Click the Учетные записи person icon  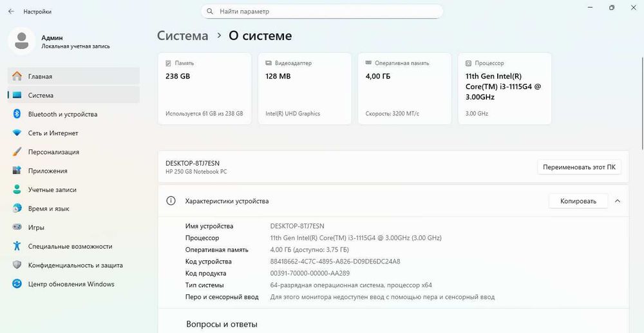(x=17, y=190)
